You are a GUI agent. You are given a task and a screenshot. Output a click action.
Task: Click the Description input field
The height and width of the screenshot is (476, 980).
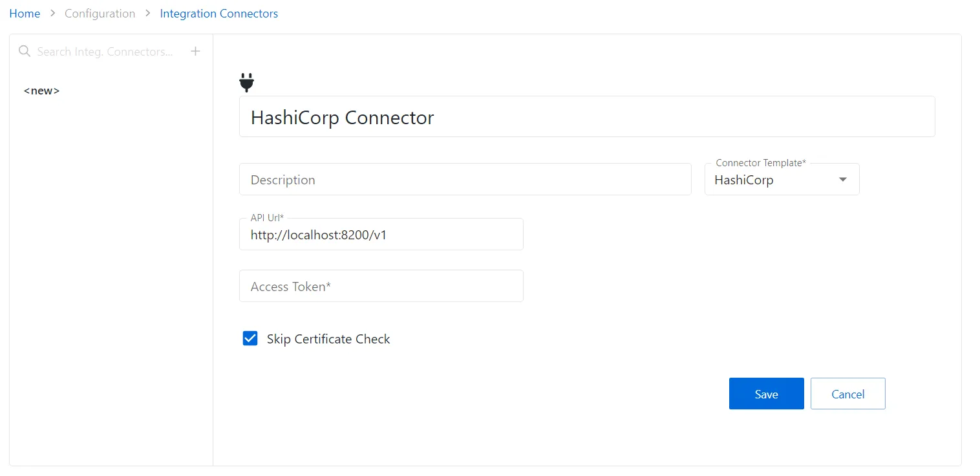[x=465, y=179]
